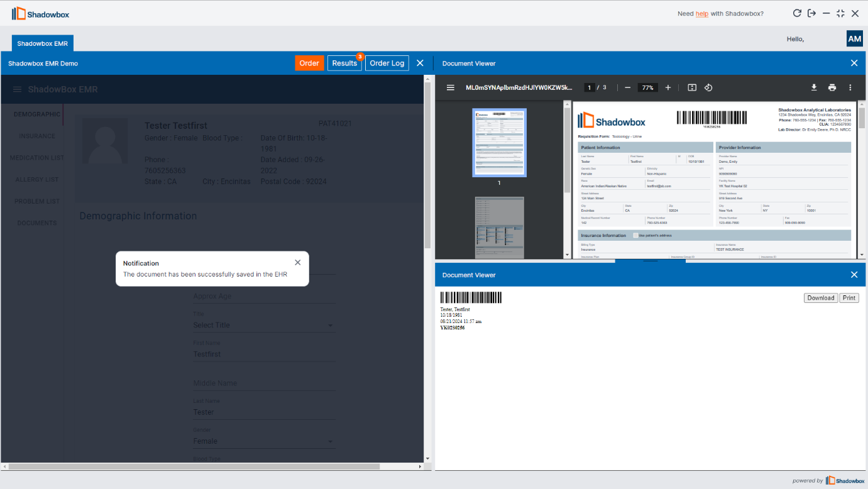This screenshot has width=868, height=489.
Task: Open Problem List in the sidebar
Action: pos(37,201)
